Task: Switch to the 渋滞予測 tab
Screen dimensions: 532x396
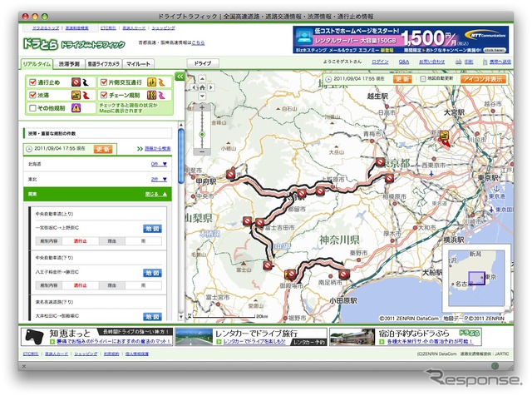Action: 69,64
